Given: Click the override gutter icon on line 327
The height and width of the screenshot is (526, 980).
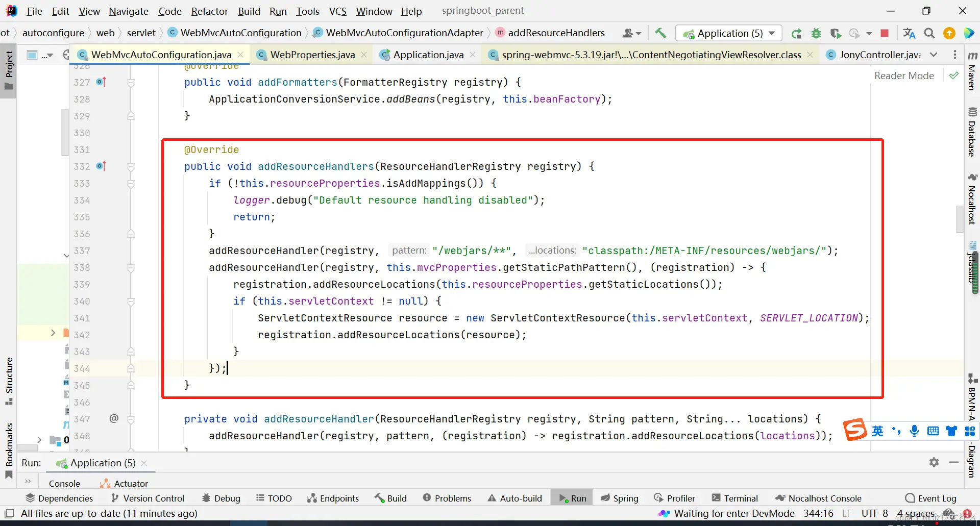Looking at the screenshot, I should pos(101,82).
